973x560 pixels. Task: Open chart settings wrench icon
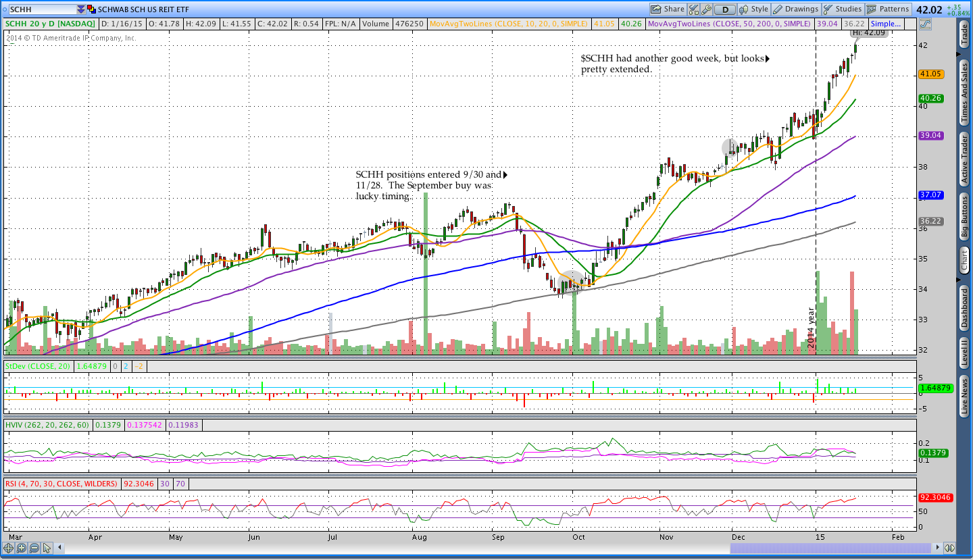[706, 9]
